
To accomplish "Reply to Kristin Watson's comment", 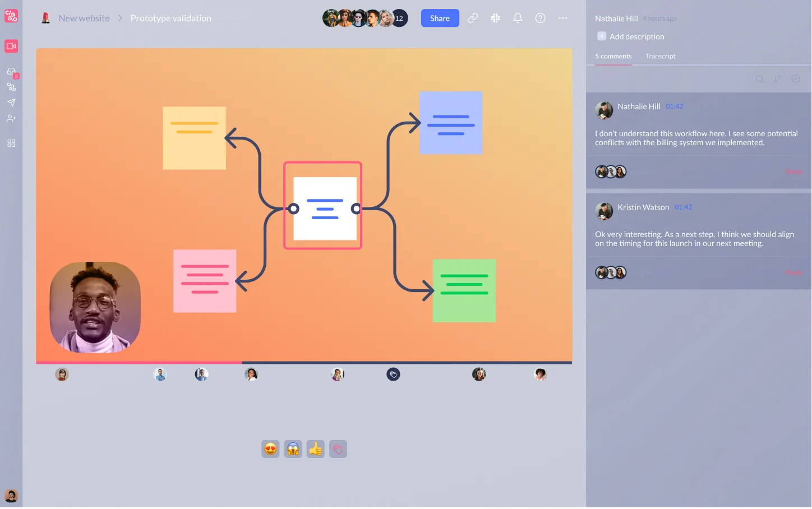I will (793, 272).
